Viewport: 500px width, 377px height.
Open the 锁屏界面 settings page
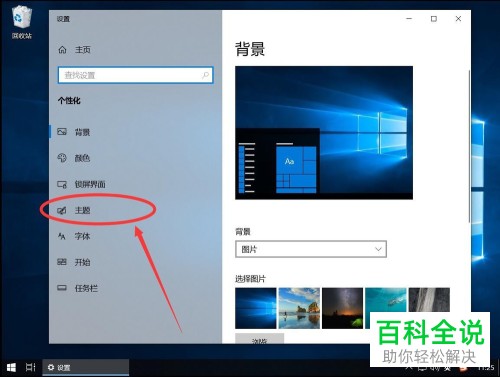[135, 184]
